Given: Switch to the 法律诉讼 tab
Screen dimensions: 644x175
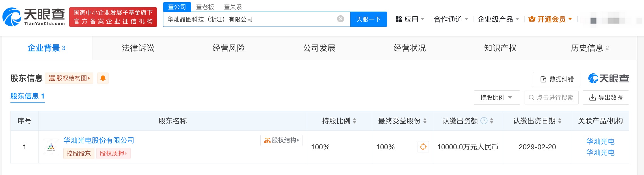Looking at the screenshot, I should pos(138,48).
